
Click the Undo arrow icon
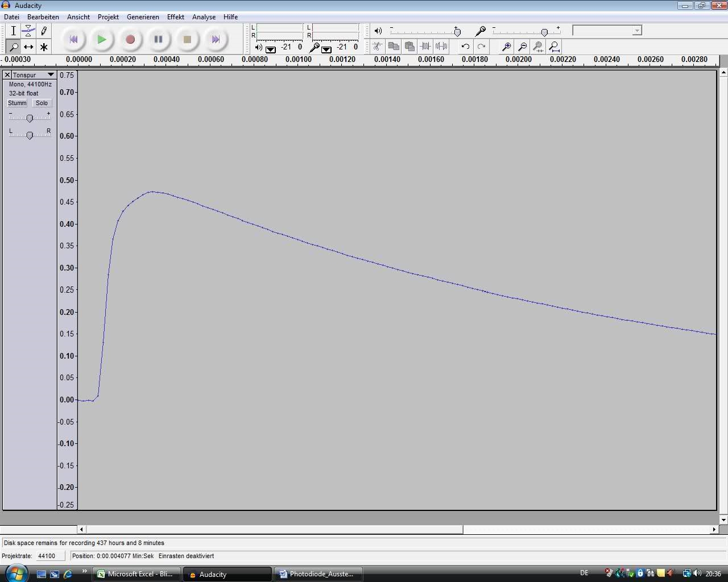click(x=465, y=47)
